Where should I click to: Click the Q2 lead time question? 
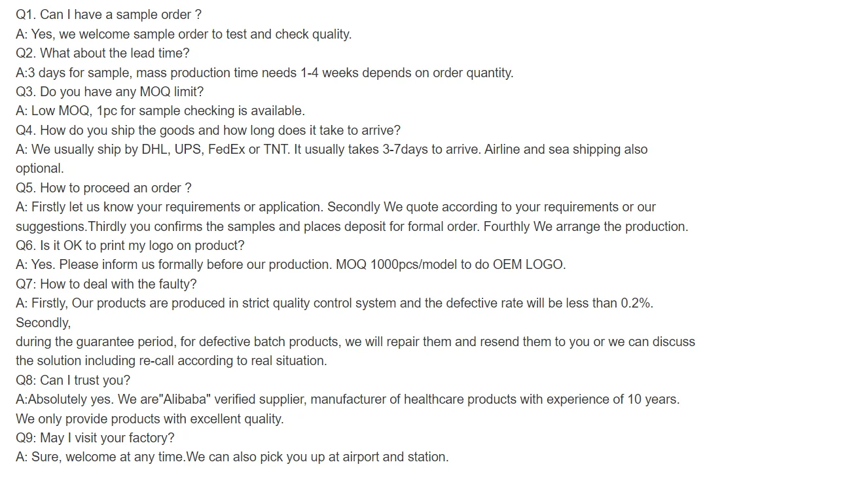(102, 53)
